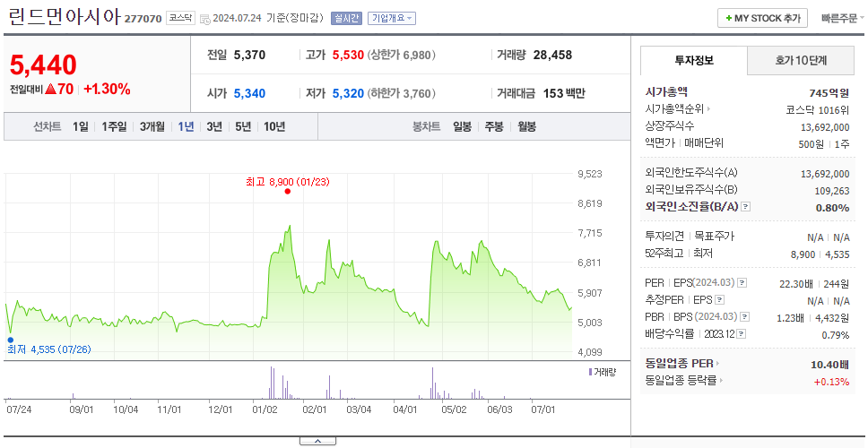
Task: Select 1주일 line chart period
Action: point(114,126)
